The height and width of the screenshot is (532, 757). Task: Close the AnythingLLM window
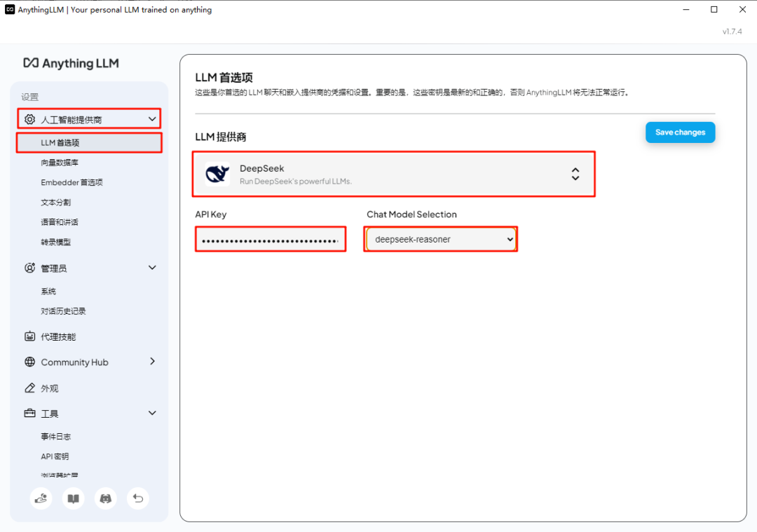pos(742,10)
